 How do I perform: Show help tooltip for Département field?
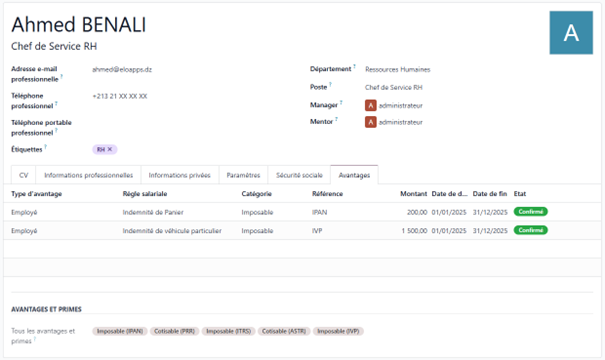354,66
